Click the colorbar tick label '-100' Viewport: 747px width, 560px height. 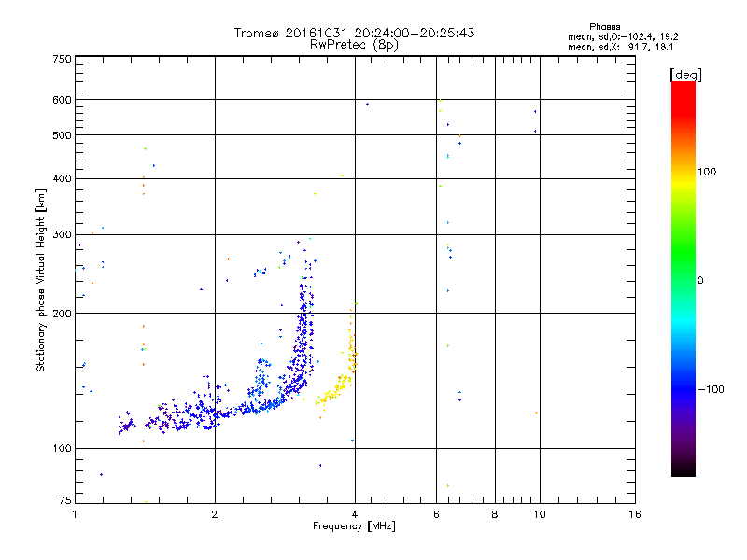712,389
